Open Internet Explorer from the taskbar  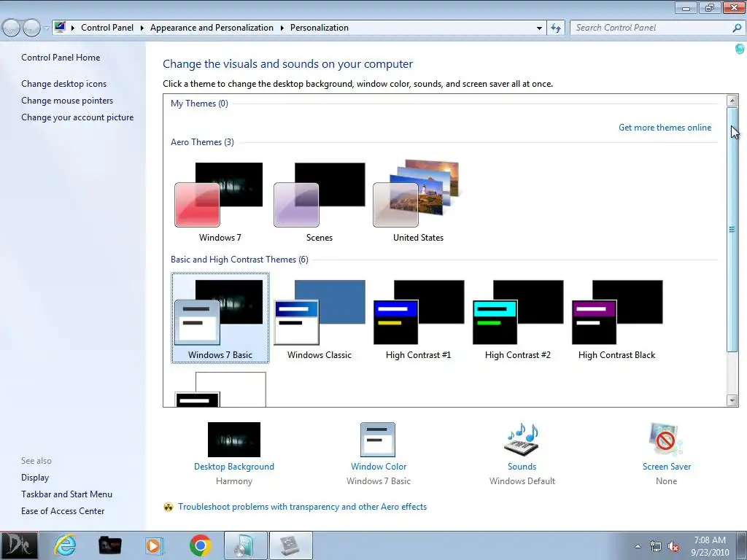65,545
